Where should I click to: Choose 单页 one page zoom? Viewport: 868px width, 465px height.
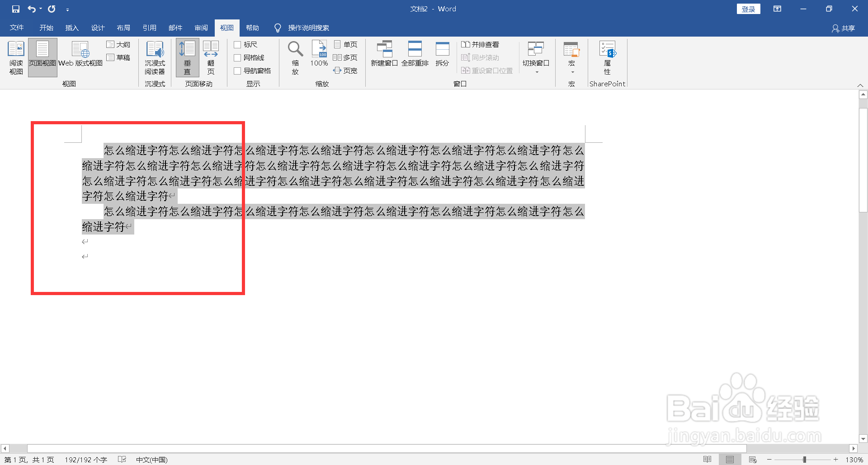[346, 45]
